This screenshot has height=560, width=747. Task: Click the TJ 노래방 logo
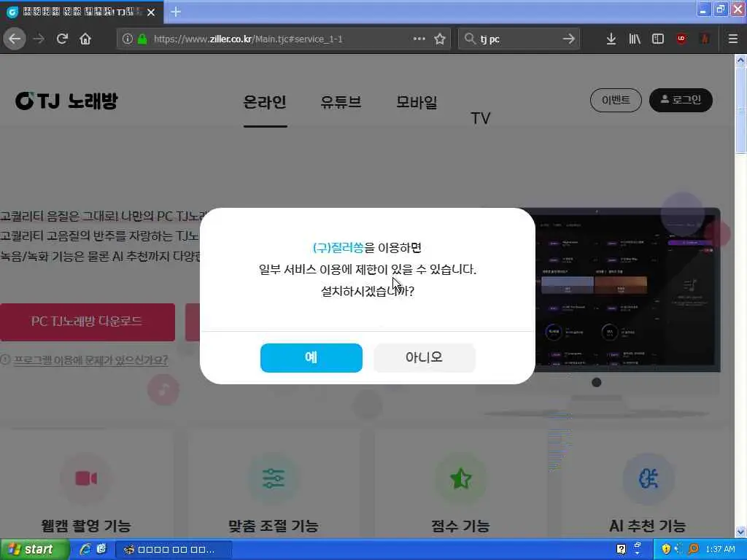[66, 101]
